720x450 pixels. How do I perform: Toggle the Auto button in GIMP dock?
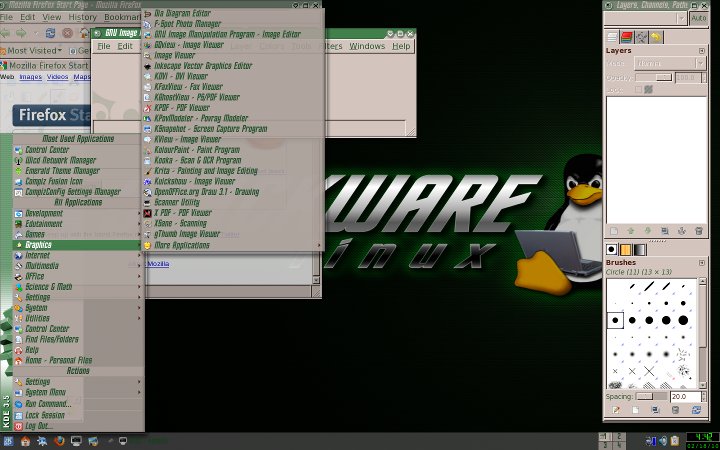pyautogui.click(x=699, y=18)
